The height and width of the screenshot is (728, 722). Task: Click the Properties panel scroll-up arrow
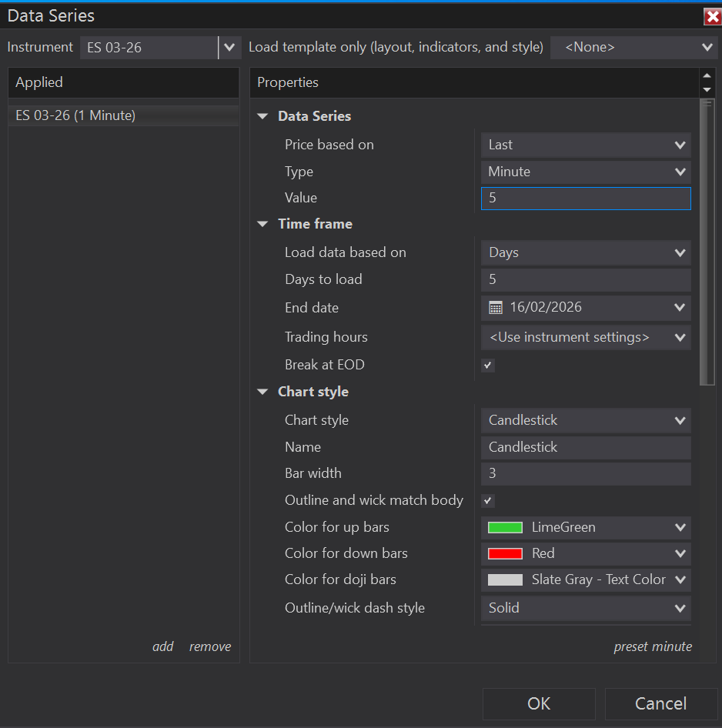[707, 75]
